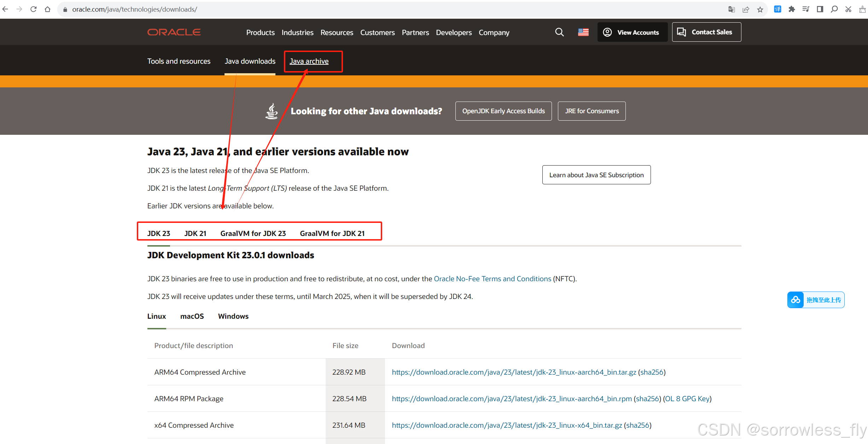The width and height of the screenshot is (868, 444).
Task: Click the browser home icon
Action: tap(48, 9)
